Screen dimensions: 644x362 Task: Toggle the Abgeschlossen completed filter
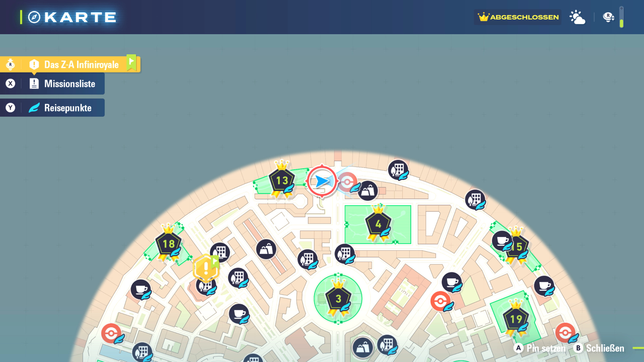pyautogui.click(x=518, y=17)
